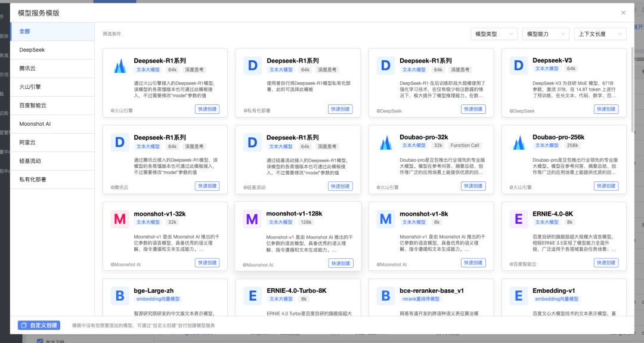The image size is (644, 343).
Task: Click the 64k tag on Deepseek-V3 card
Action: coord(571,69)
